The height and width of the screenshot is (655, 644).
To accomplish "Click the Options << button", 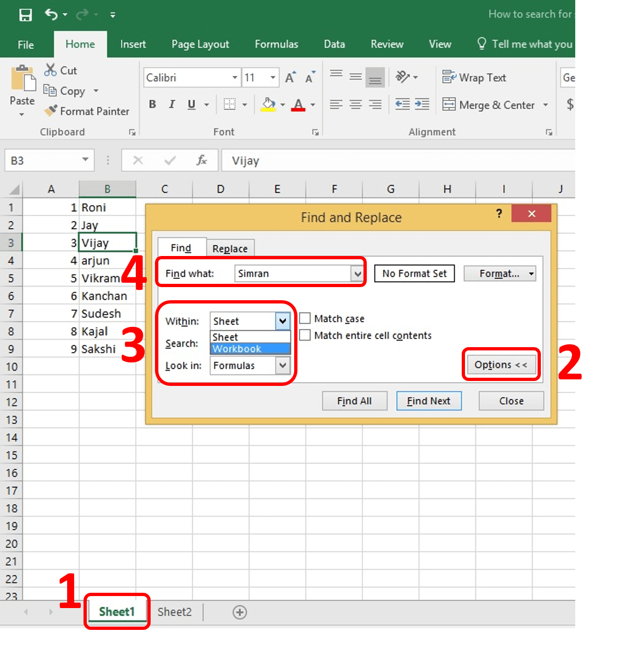I will point(501,365).
